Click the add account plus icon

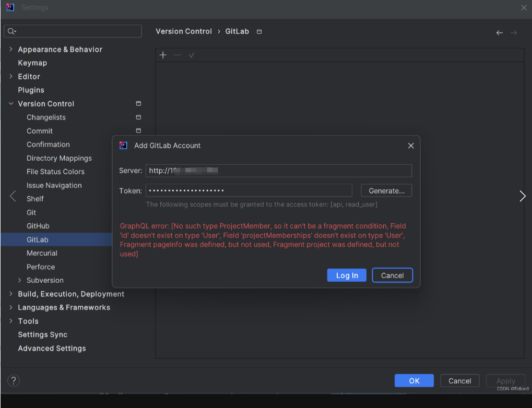tap(163, 55)
